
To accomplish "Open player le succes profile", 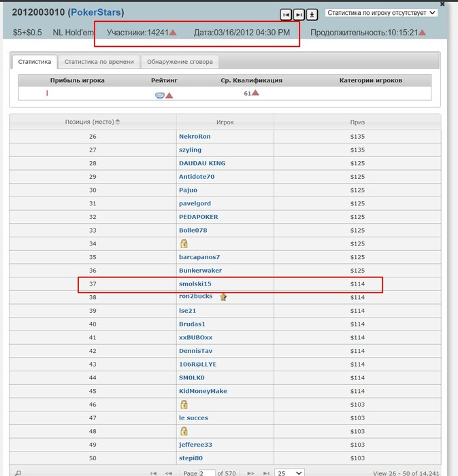I will [193, 418].
